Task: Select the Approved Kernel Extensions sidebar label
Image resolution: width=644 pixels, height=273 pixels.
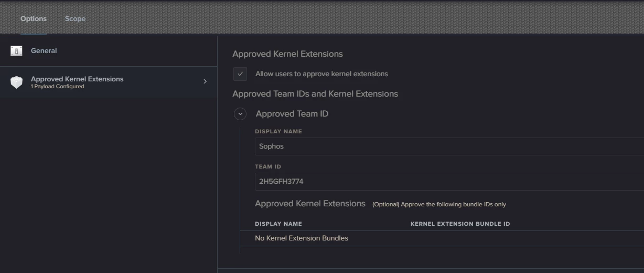Action: (x=77, y=79)
